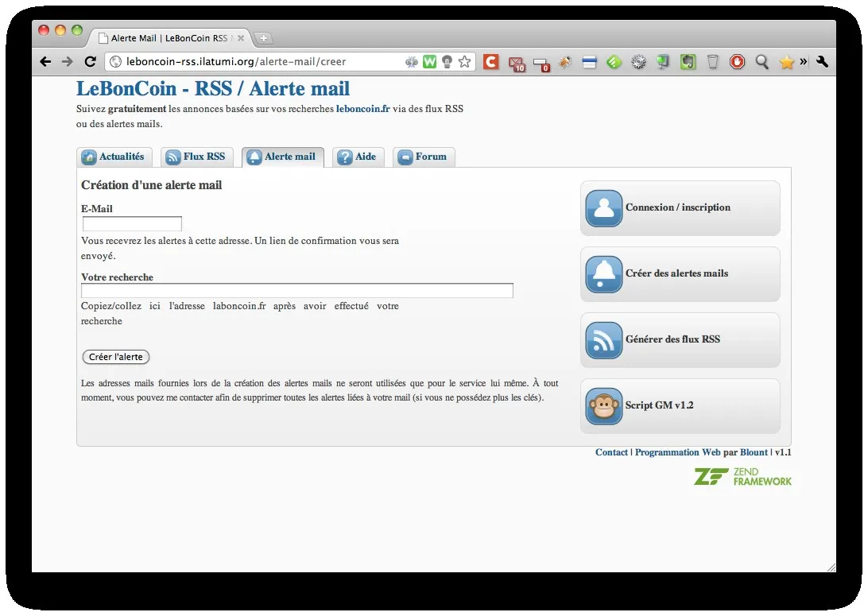Open the Forum tab
The height and width of the screenshot is (616, 868).
424,157
